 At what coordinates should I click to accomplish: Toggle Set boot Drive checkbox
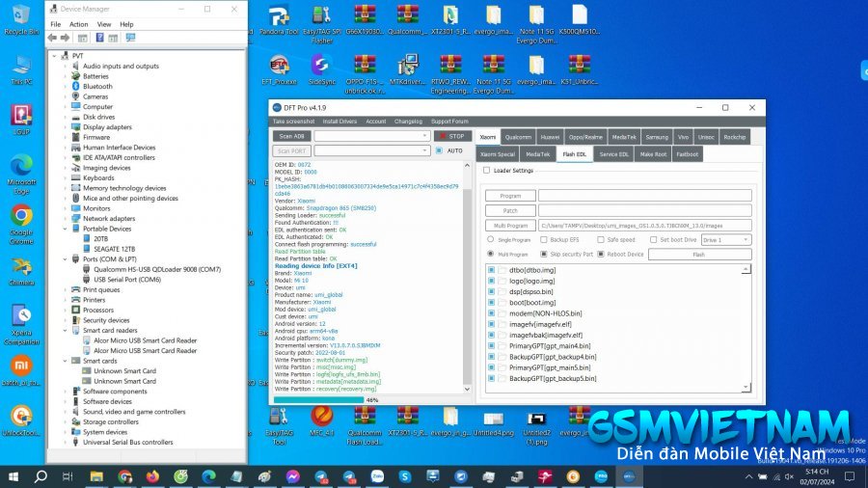[x=653, y=239]
